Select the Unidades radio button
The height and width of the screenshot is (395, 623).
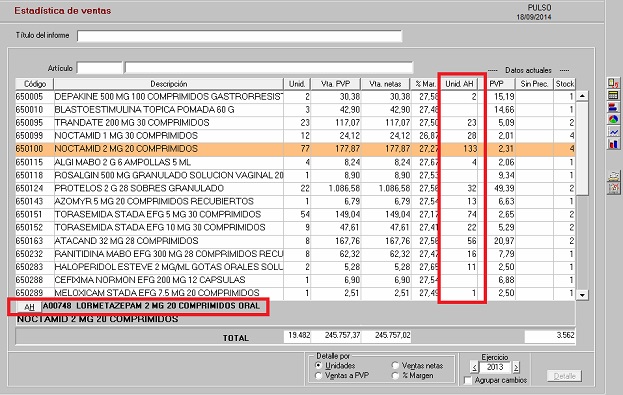[318, 365]
